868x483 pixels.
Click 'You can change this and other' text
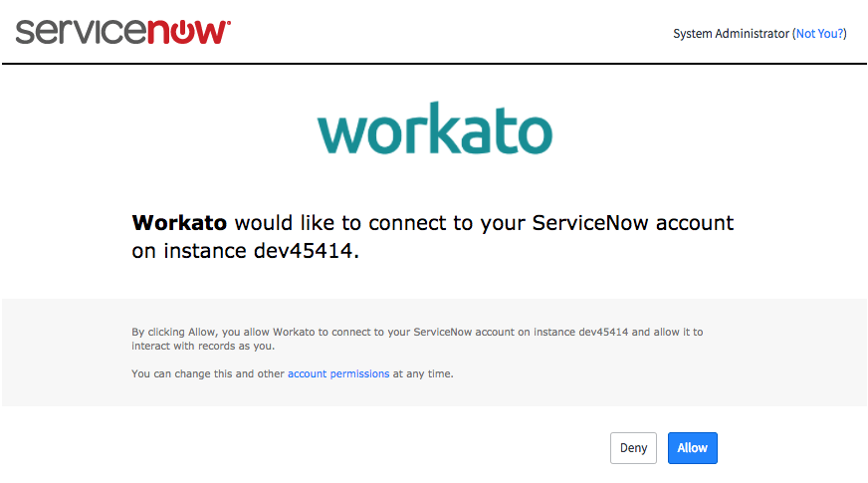[x=208, y=374]
